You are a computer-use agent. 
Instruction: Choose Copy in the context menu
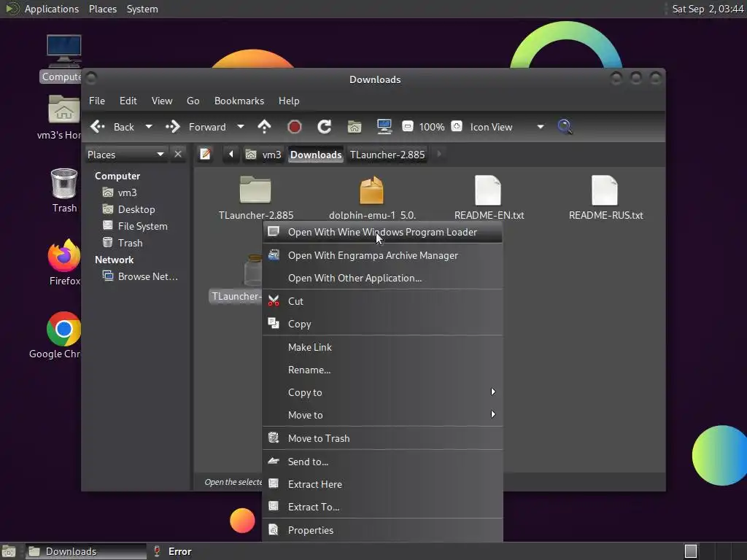382,324
